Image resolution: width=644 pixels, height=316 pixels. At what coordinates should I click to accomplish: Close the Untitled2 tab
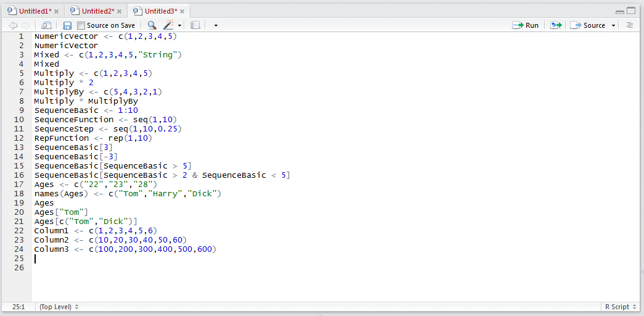120,11
